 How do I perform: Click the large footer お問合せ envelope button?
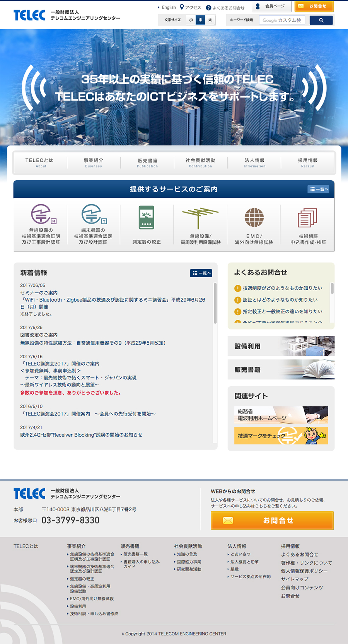(272, 521)
